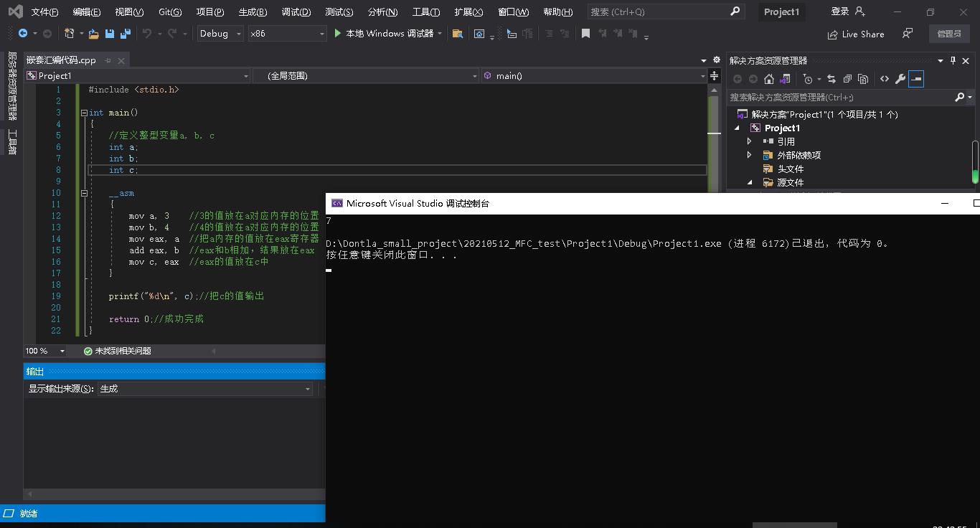Collapse the 源文件 folder node

(x=750, y=182)
